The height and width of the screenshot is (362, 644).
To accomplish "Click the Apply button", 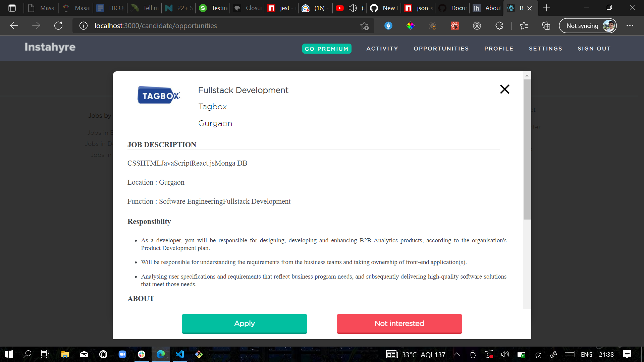I will [244, 323].
